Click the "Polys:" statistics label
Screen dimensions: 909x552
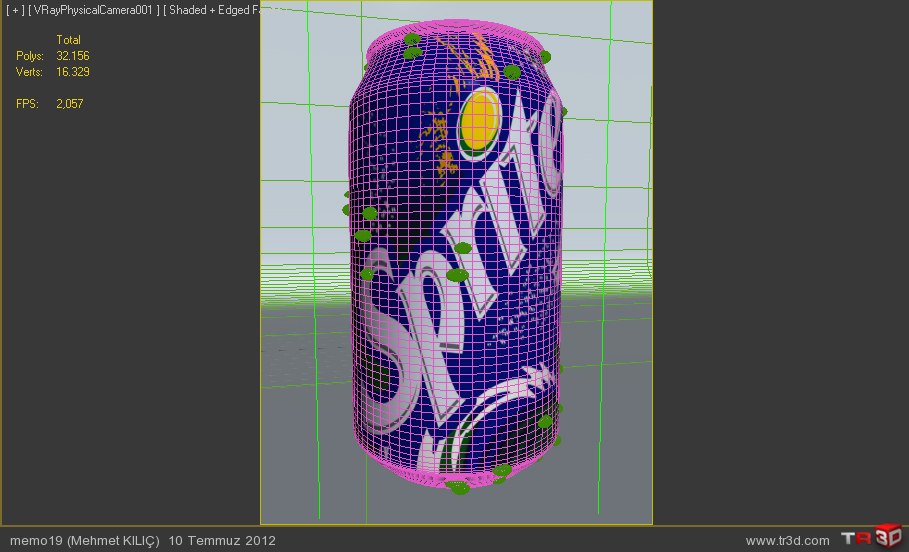[x=30, y=56]
